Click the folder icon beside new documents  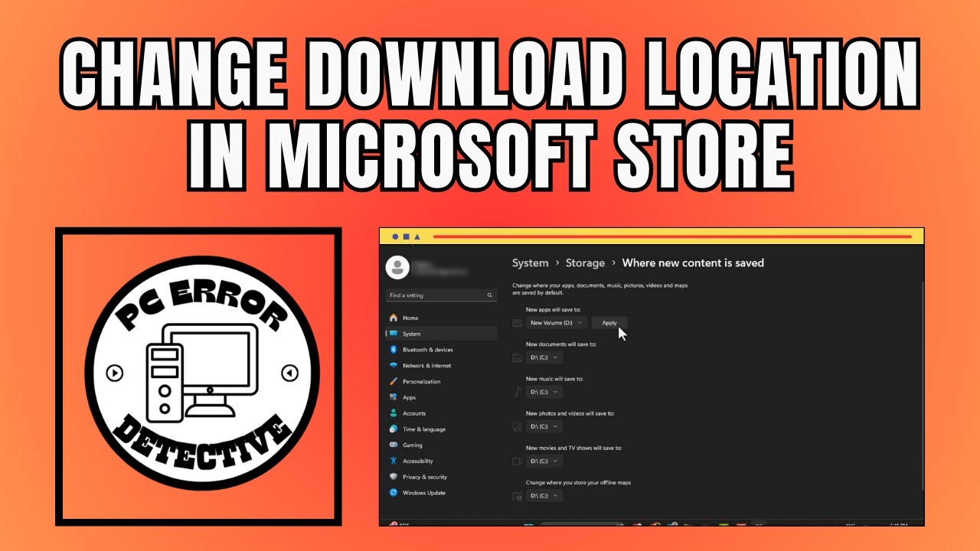[517, 357]
